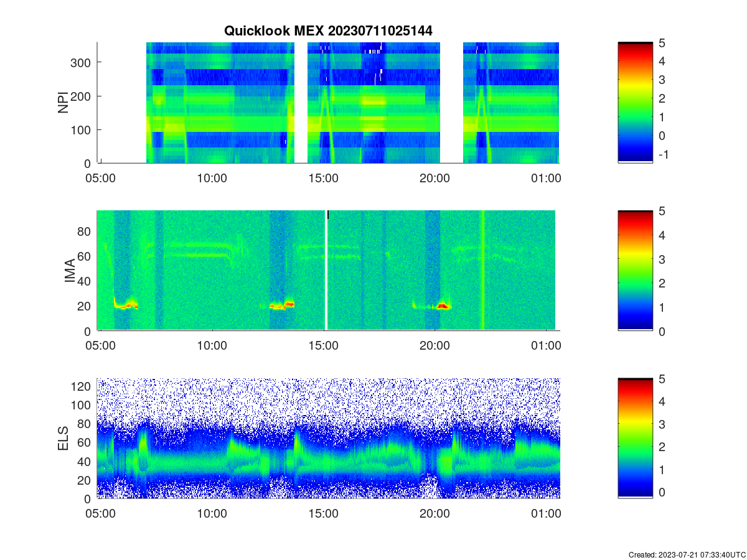Click the NPI spectrogram plot area
Viewport: 747px width, 560px height.
[328, 103]
